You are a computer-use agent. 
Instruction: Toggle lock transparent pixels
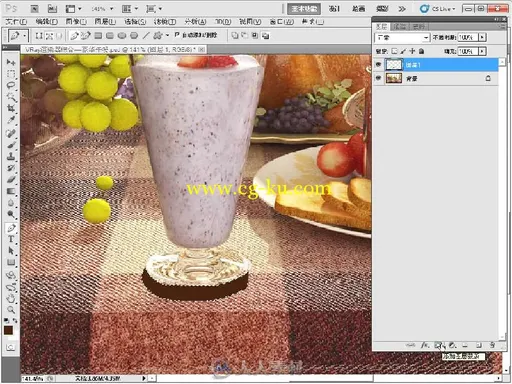(x=394, y=51)
